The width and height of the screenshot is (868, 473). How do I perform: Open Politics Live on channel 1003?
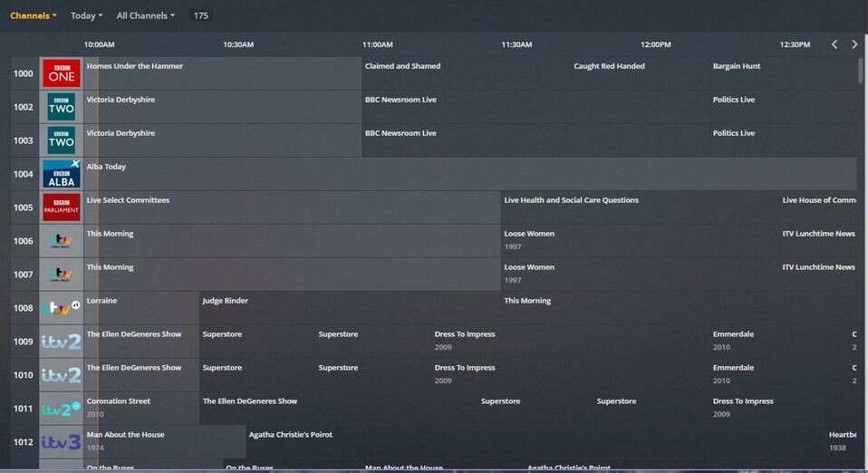pyautogui.click(x=784, y=140)
